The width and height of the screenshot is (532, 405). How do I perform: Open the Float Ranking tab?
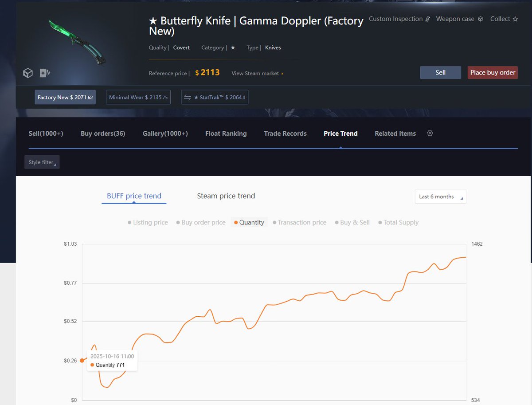coord(226,133)
